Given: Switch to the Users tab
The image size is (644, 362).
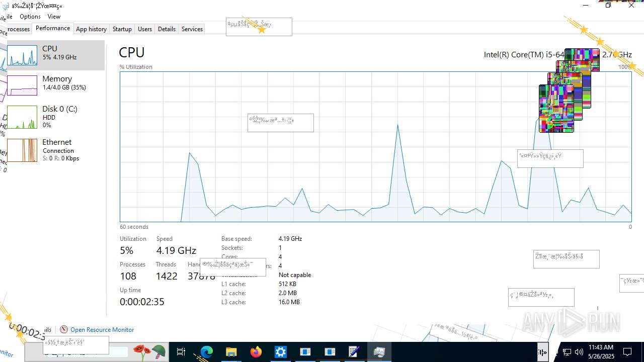Looking at the screenshot, I should 145,29.
